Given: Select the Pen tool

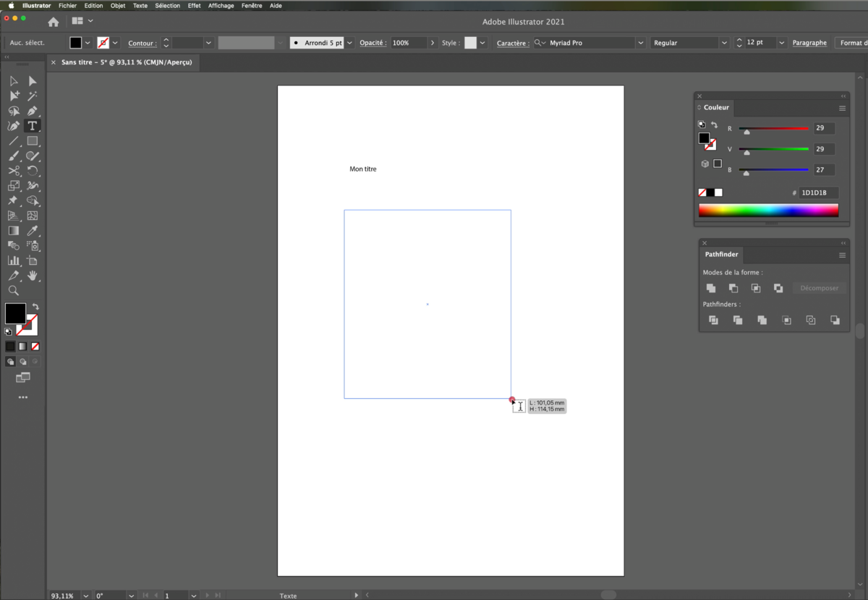Looking at the screenshot, I should pos(33,111).
